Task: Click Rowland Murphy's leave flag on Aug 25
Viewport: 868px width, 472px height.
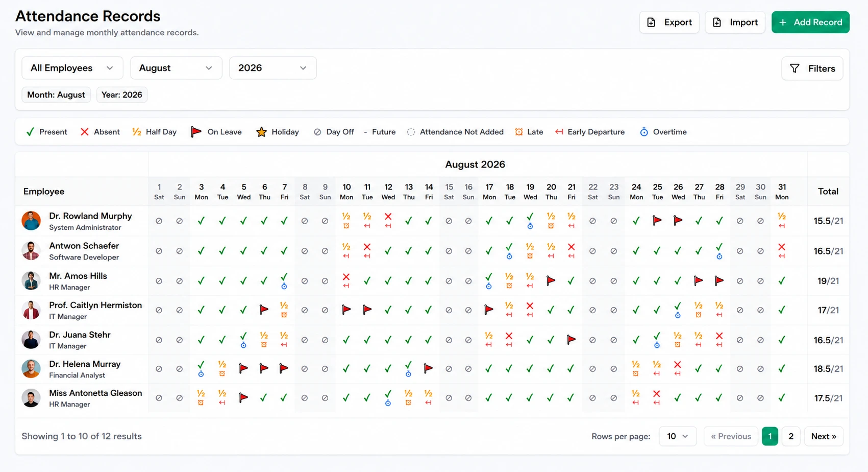Action: pos(657,221)
